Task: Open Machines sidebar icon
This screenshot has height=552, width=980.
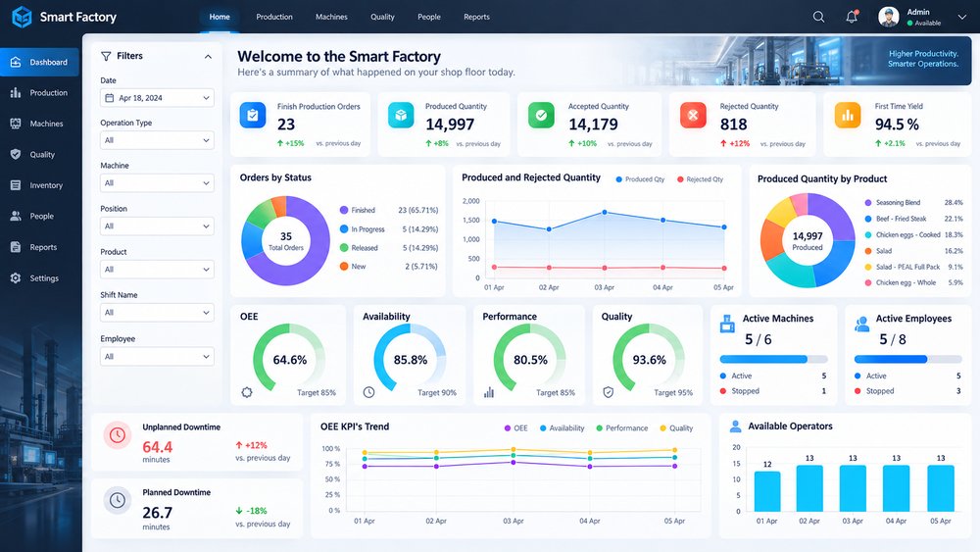Action: point(16,124)
